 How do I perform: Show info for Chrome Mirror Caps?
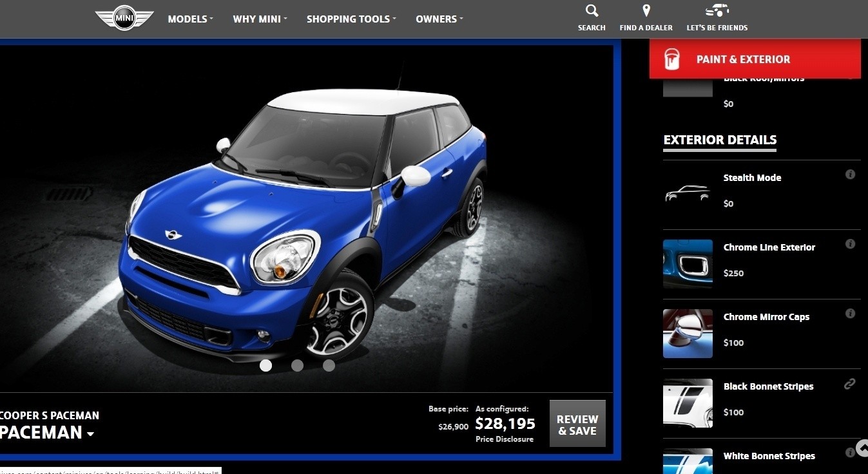[850, 314]
